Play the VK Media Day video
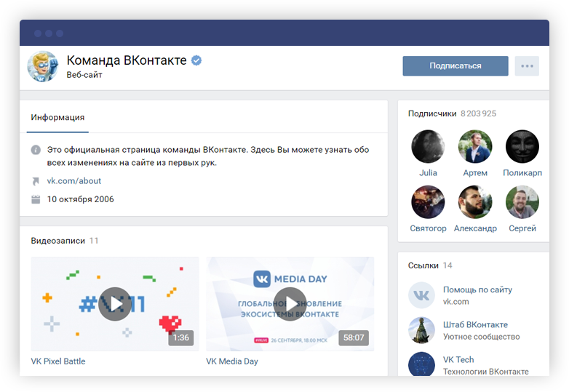The width and height of the screenshot is (569, 392). click(290, 304)
